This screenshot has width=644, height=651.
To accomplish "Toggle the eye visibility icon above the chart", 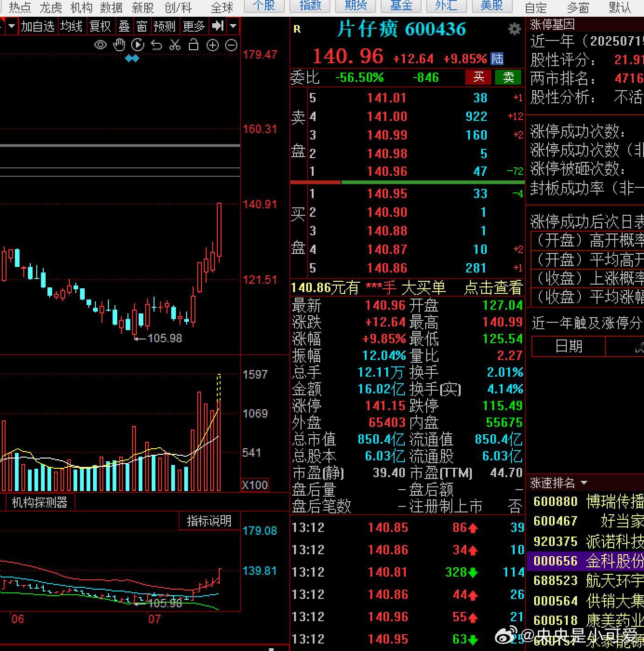I will [x=101, y=45].
